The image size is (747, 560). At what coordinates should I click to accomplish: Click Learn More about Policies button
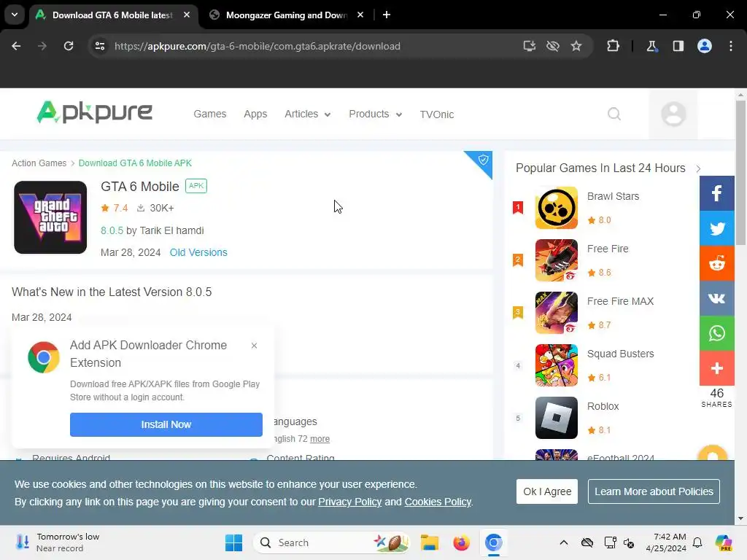click(654, 491)
